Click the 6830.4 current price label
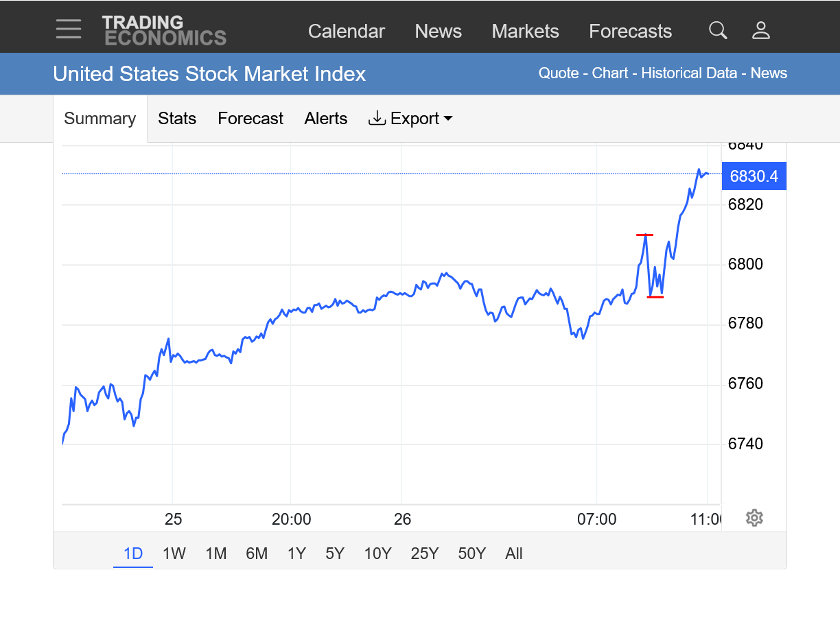The width and height of the screenshot is (840, 618). 754,176
